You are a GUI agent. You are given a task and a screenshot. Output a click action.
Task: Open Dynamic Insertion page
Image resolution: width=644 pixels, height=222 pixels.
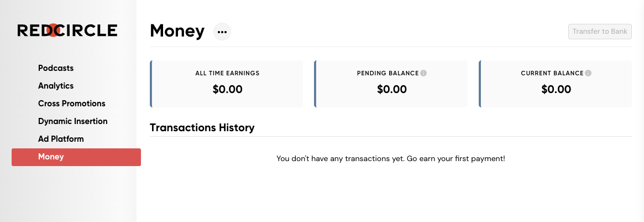pos(73,121)
